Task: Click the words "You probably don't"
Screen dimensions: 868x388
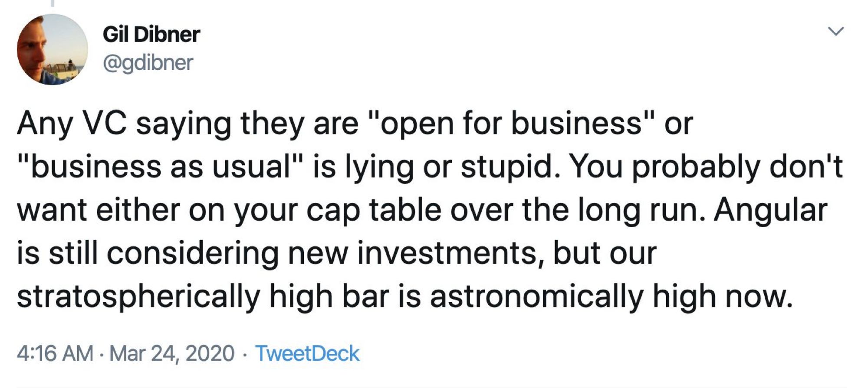Action: tap(706, 167)
